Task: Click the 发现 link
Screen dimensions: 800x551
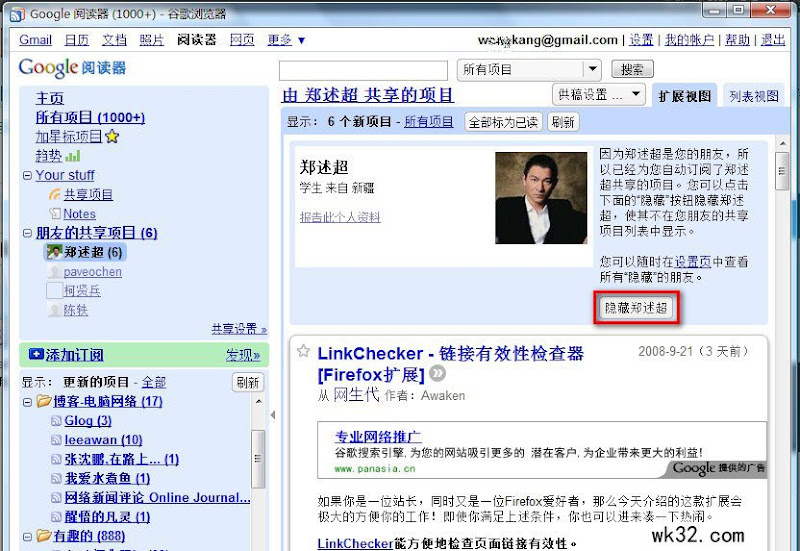Action: click(243, 355)
